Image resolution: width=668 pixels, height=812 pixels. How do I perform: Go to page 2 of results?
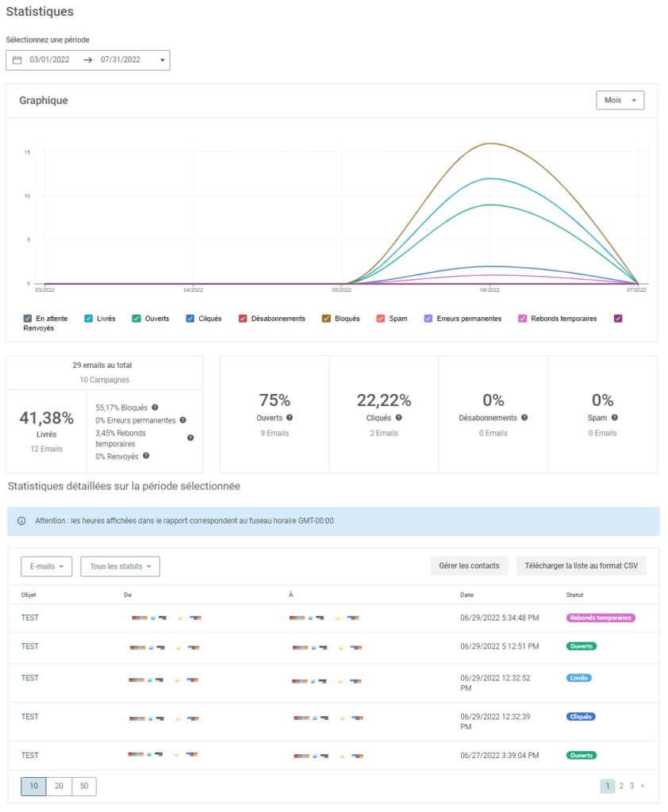point(621,786)
